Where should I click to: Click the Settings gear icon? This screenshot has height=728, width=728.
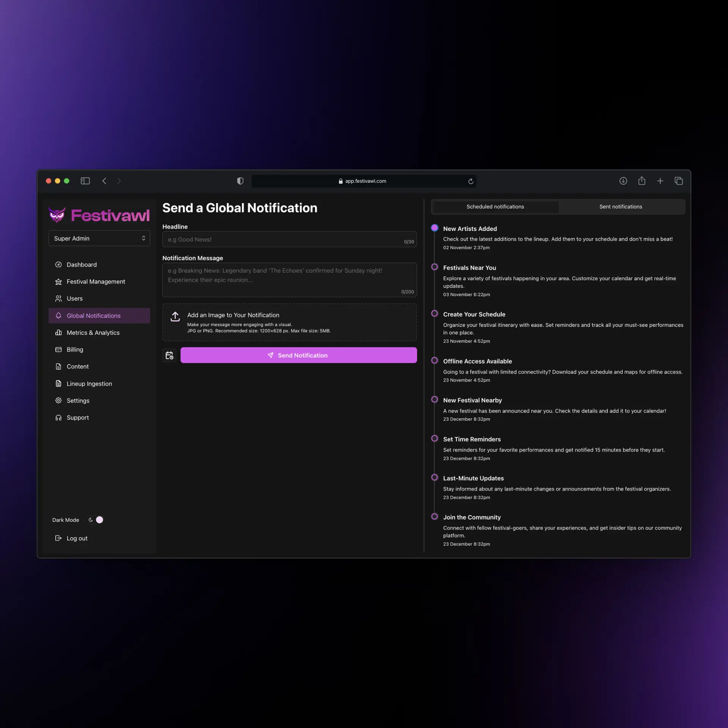point(58,400)
